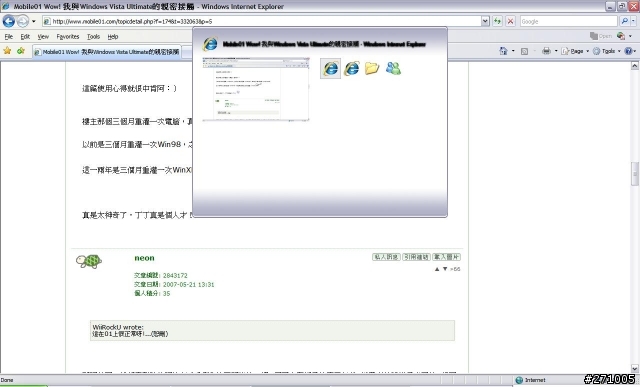Screen dimensions: 640x387
Task: Click the webpage preview thumbnail in switcher
Action: (256, 89)
